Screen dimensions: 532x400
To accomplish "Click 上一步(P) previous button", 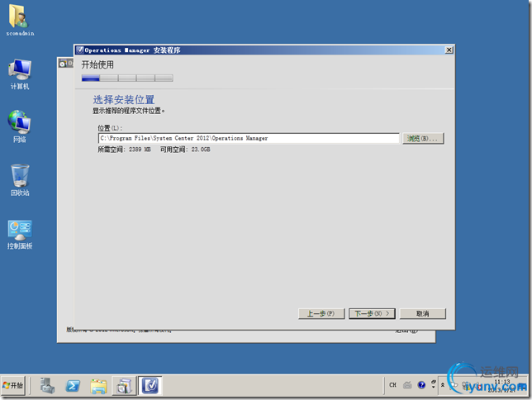I will pyautogui.click(x=321, y=313).
